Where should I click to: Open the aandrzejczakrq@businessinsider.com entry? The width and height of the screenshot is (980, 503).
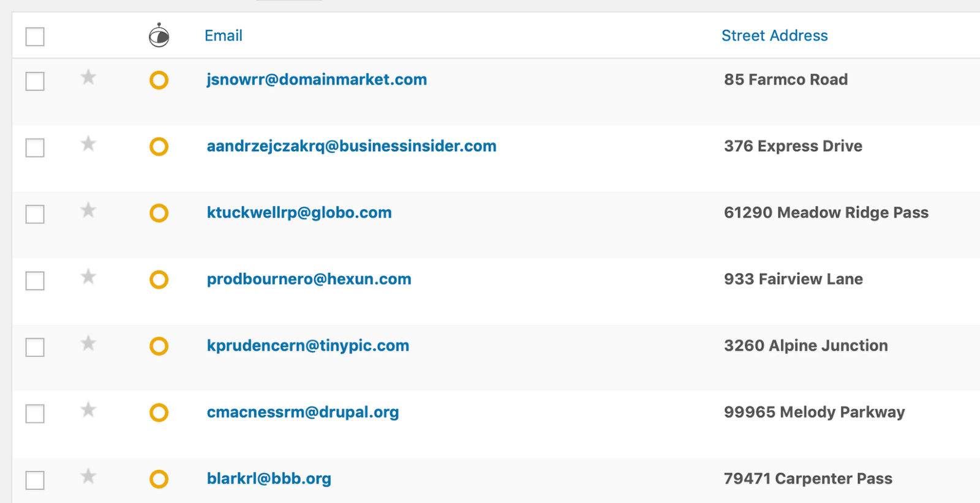(351, 146)
